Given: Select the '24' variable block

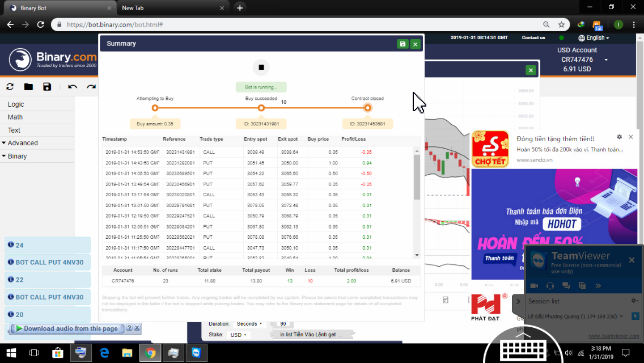Looking at the screenshot, I should pos(47,245).
